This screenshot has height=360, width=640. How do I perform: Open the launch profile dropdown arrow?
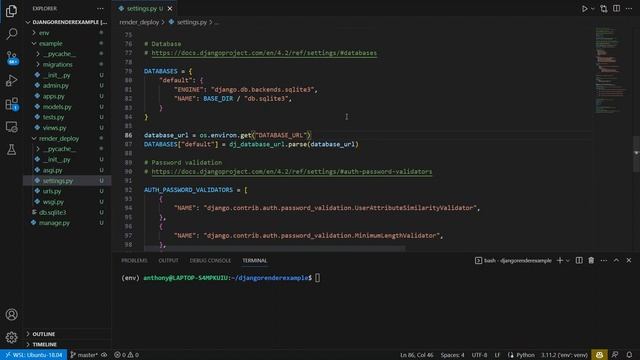[567, 260]
